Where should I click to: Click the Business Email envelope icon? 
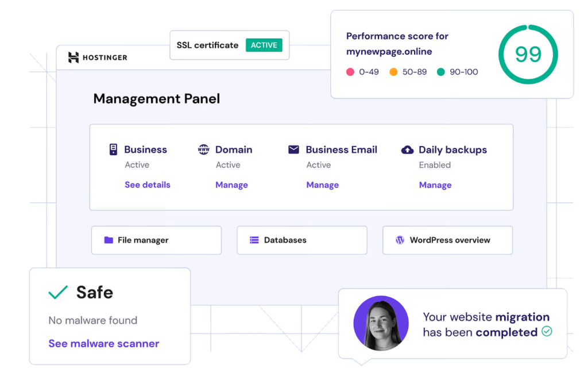coord(294,149)
